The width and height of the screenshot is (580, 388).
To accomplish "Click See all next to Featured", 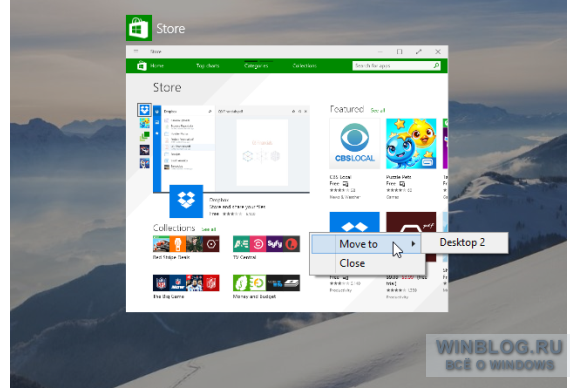I will 378,110.
